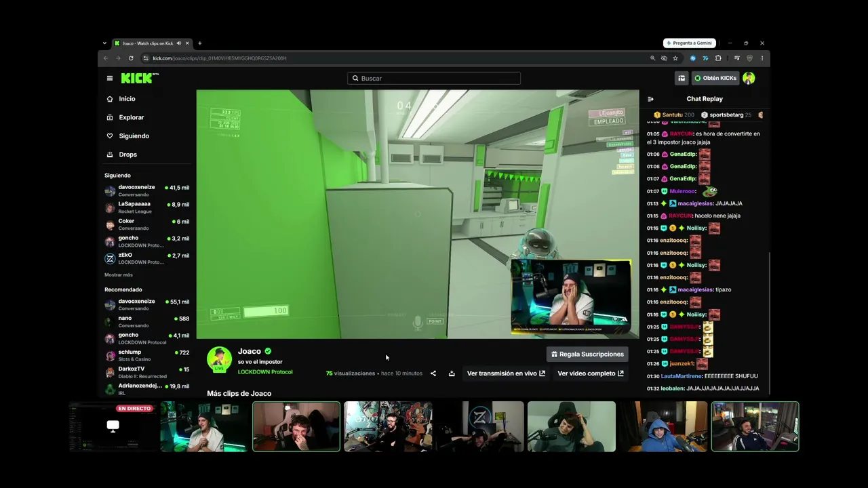
Task: Open a new browser tab
Action: coord(199,43)
